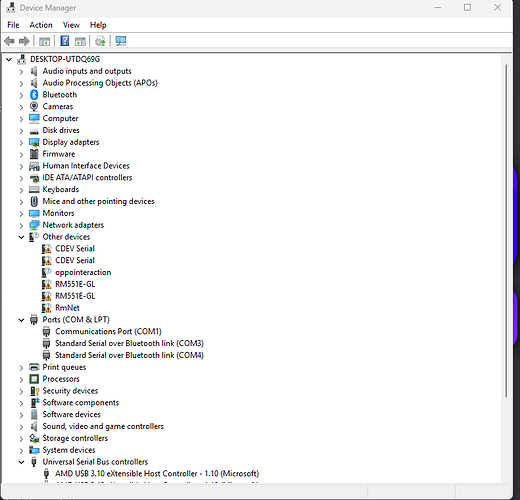Image resolution: width=520 pixels, height=500 pixels.
Task: Expand IDE ATA/ATAPI controllers
Action: coord(21,178)
